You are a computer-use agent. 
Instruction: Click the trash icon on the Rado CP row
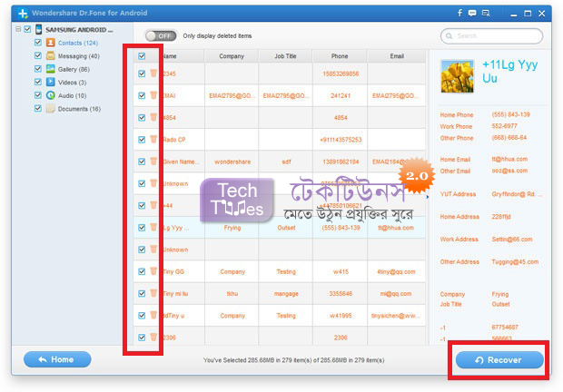tap(153, 139)
